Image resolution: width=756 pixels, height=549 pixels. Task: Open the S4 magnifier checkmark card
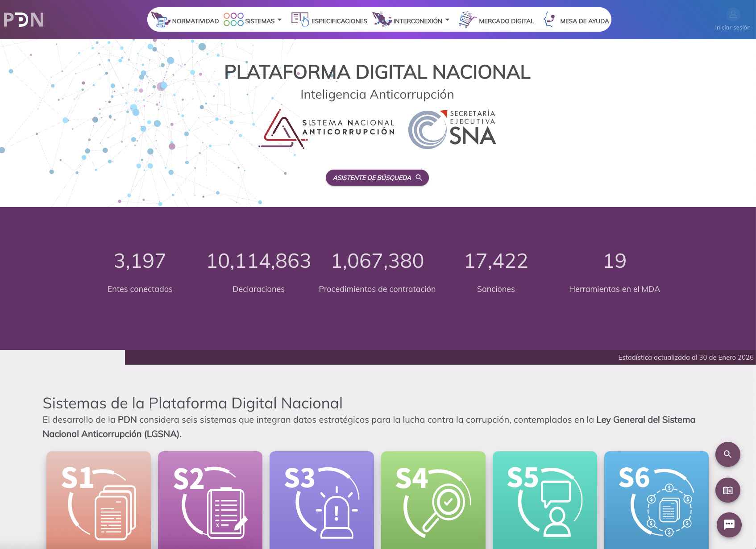[433, 500]
